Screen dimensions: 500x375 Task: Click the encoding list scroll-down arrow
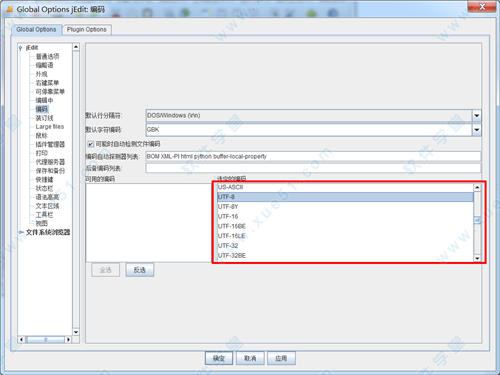pyautogui.click(x=477, y=258)
